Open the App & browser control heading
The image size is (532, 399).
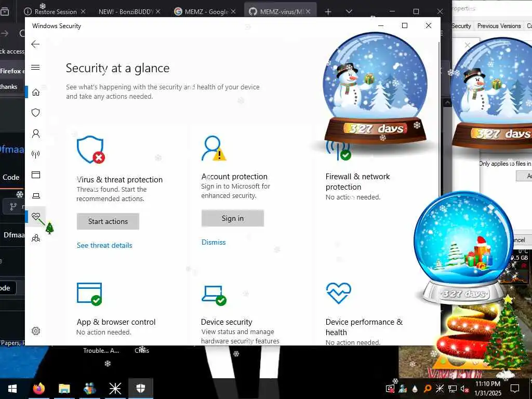[x=116, y=322]
